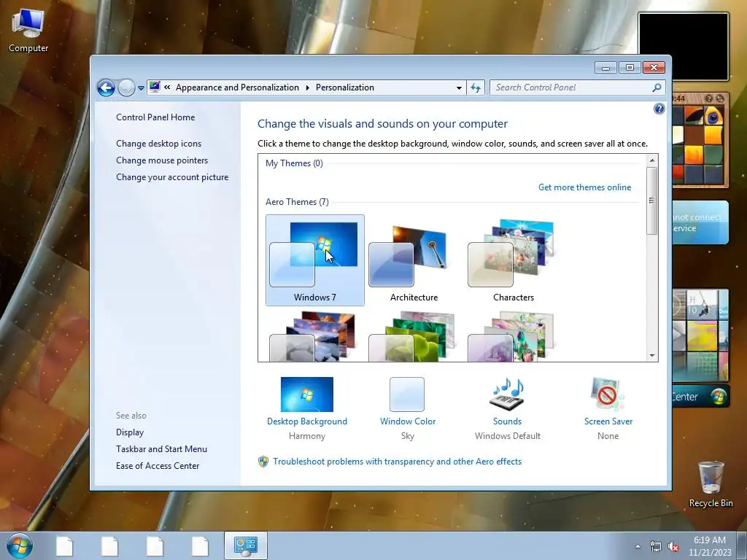Image resolution: width=747 pixels, height=560 pixels.
Task: Select the colorful scenes theme thumbnail
Action: [513, 336]
